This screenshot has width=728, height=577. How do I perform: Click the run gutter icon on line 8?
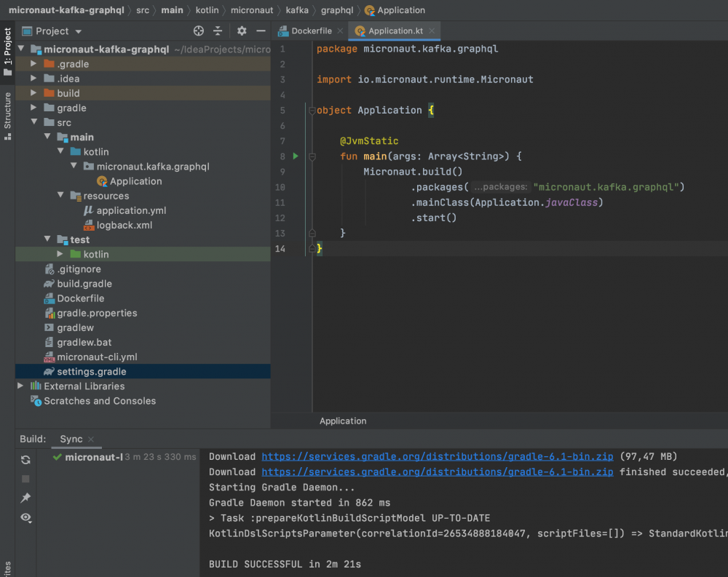click(x=294, y=156)
